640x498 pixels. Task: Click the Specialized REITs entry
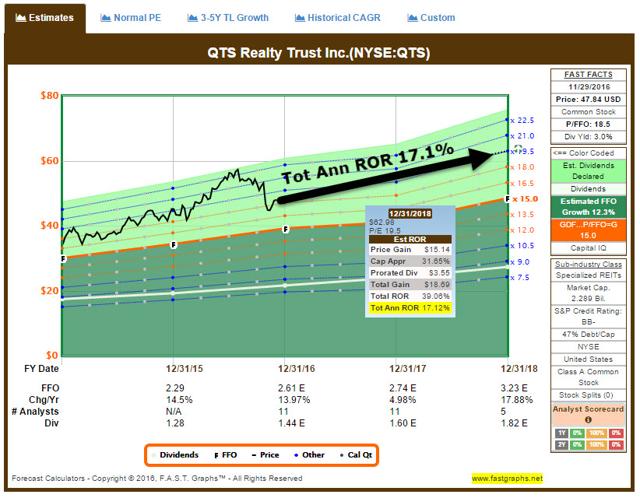[588, 276]
